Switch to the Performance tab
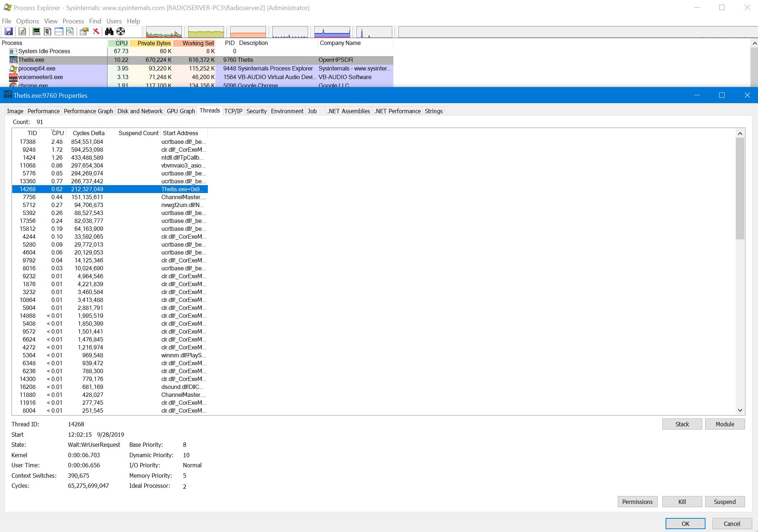Image resolution: width=758 pixels, height=532 pixels. point(44,111)
